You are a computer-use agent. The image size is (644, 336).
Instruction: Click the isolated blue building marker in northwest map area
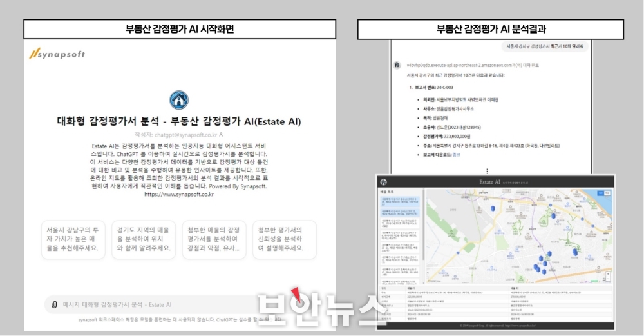[x=493, y=208]
